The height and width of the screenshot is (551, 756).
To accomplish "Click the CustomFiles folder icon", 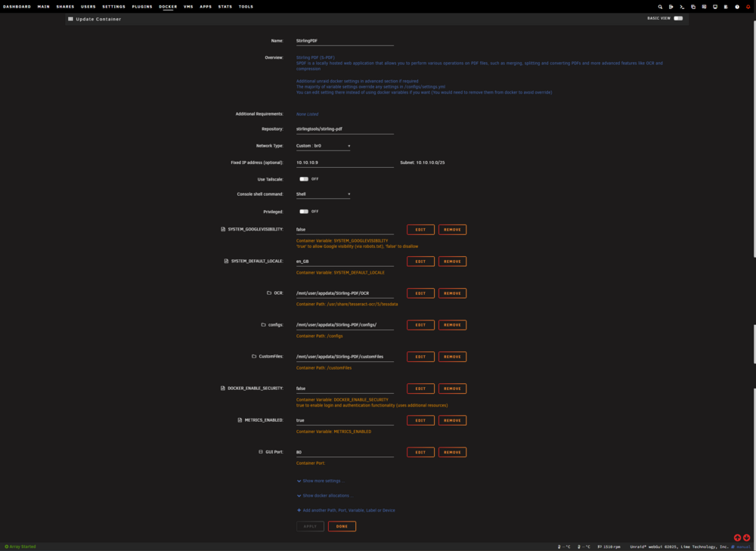I will tap(253, 357).
